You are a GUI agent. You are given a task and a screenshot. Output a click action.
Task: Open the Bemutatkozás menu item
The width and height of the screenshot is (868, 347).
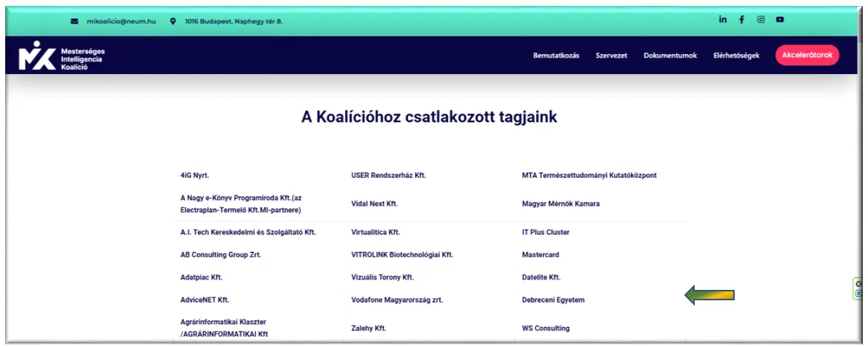[x=555, y=56]
